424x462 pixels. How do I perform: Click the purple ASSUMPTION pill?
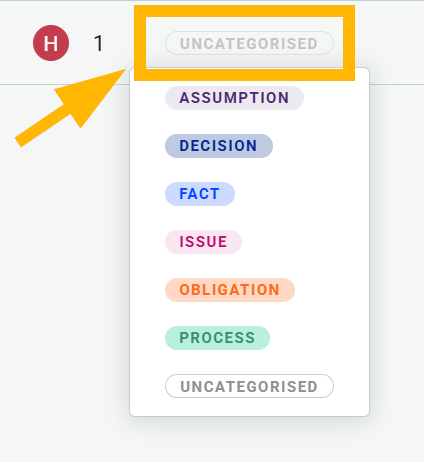pyautogui.click(x=234, y=98)
